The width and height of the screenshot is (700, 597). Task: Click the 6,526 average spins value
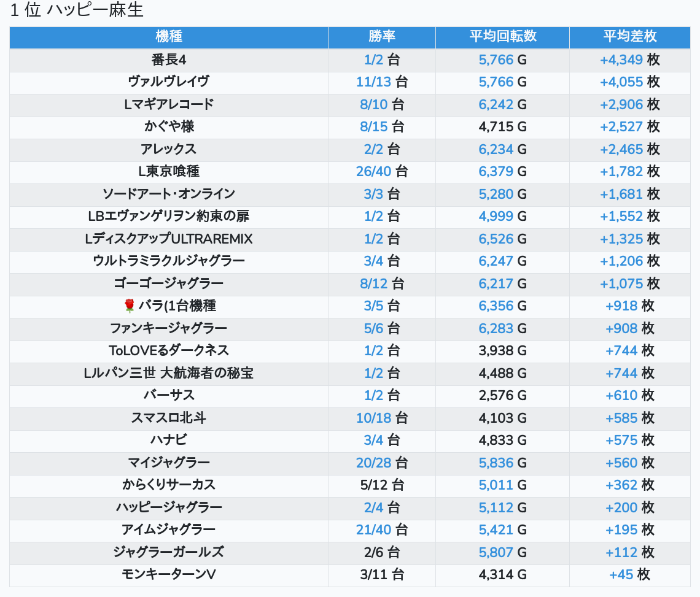pyautogui.click(x=496, y=239)
